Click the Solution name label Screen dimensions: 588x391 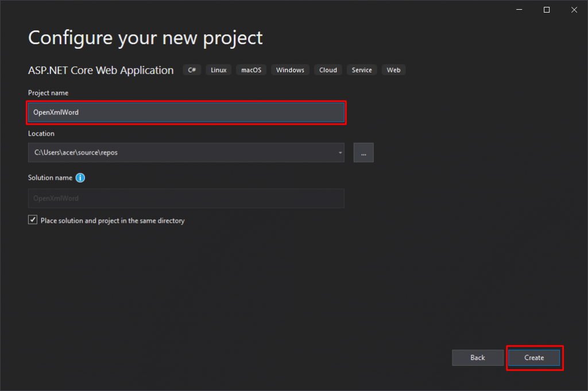(x=51, y=177)
